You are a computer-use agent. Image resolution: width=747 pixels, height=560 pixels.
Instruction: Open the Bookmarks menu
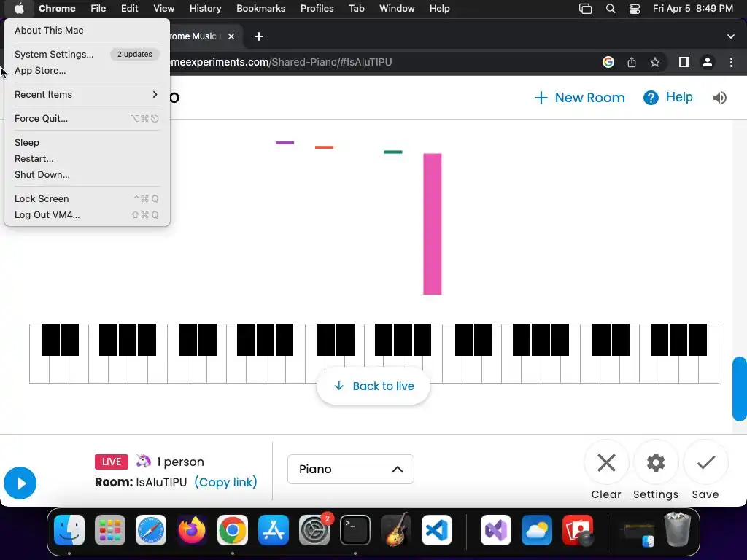click(x=260, y=9)
